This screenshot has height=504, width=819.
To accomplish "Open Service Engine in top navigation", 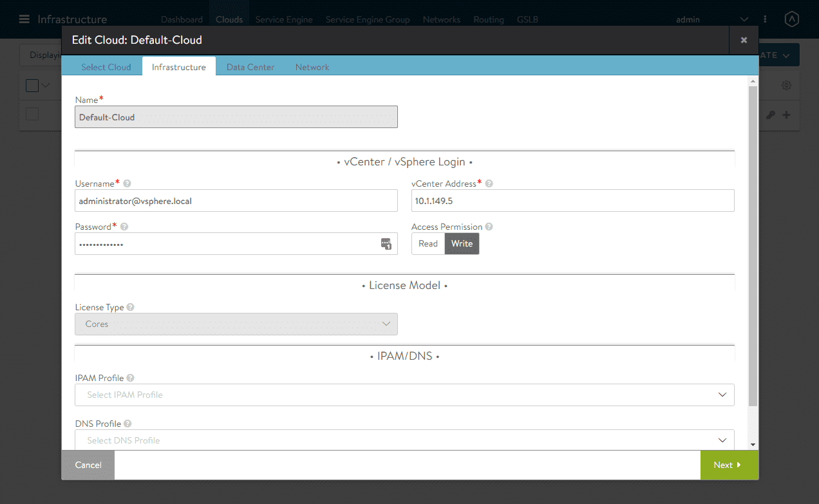I will [284, 19].
